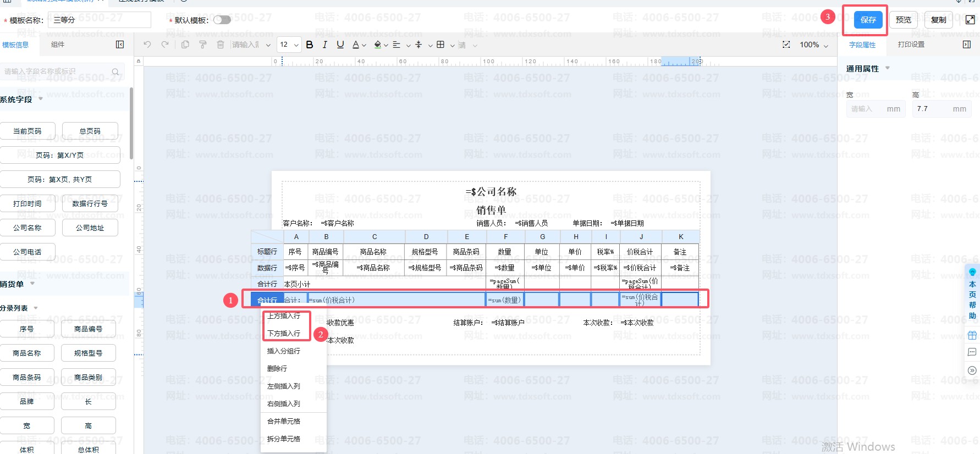This screenshot has height=454, width=980.
Task: Click the format painter icon
Action: [x=203, y=45]
